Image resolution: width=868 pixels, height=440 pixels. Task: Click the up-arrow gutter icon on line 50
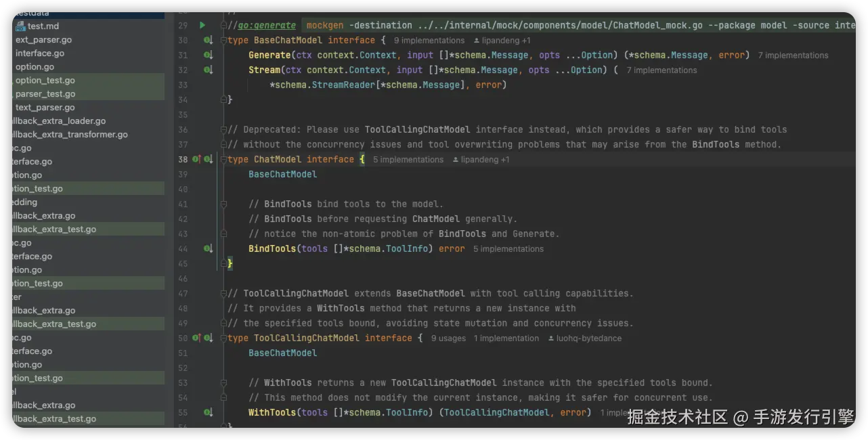pyautogui.click(x=197, y=338)
